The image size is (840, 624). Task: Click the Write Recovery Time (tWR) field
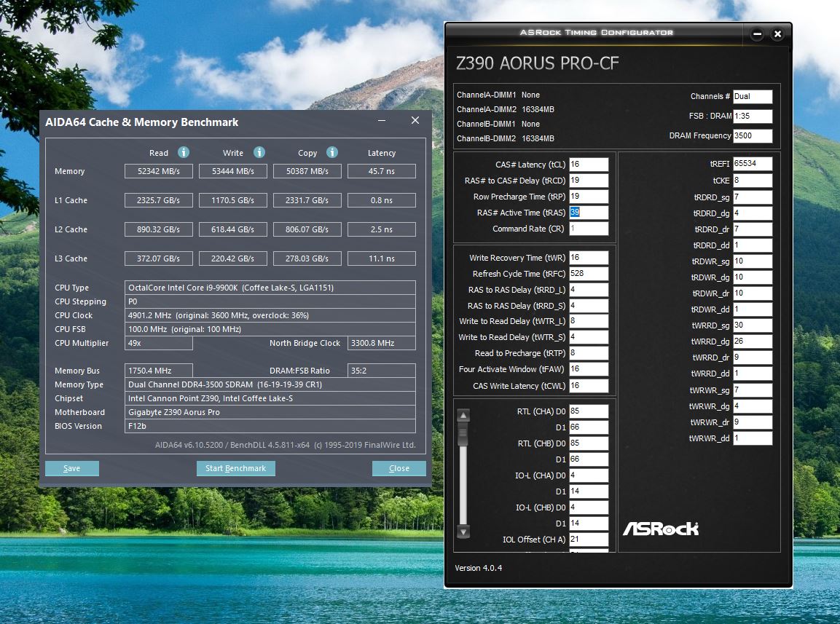589,257
